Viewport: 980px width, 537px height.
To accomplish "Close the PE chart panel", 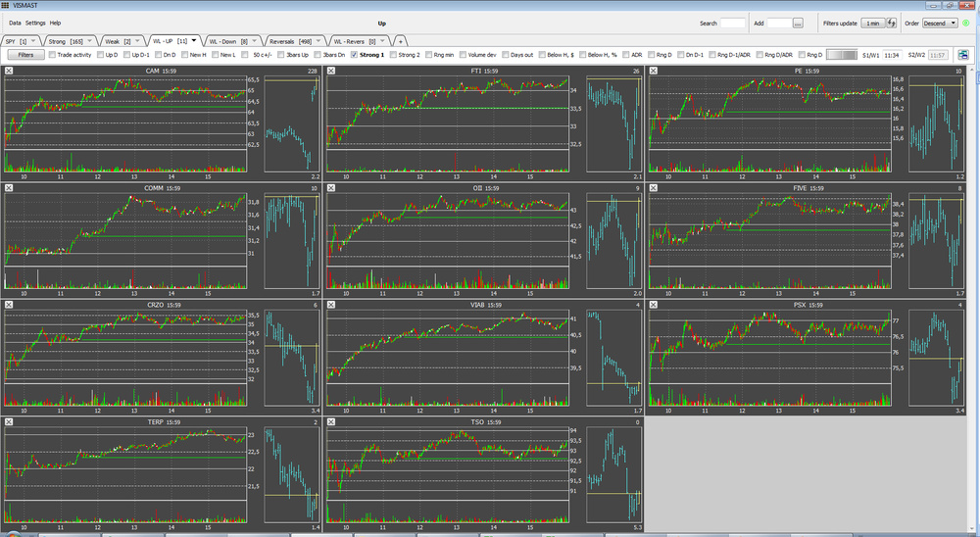I will pyautogui.click(x=653, y=71).
